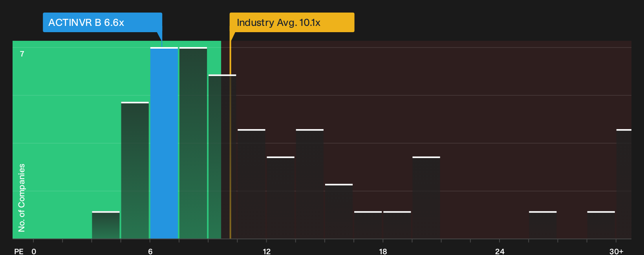Click the x-axis label 12

point(267,251)
